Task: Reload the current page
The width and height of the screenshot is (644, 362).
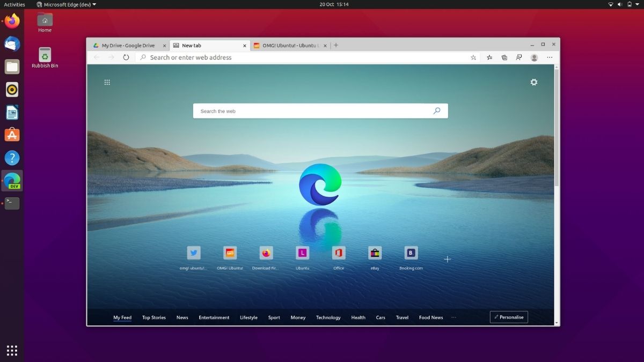Action: point(126,57)
